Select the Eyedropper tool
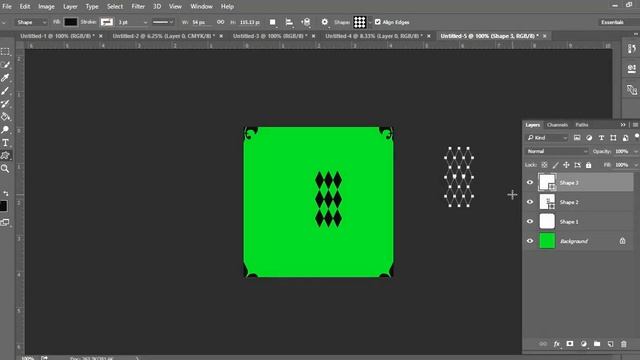640x360 pixels. pyautogui.click(x=5, y=78)
